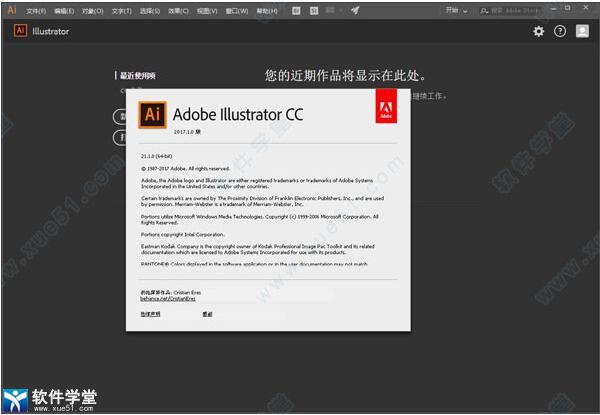The height and width of the screenshot is (415, 600).
Task: Open the 效果(C) menu
Action: pos(178,11)
